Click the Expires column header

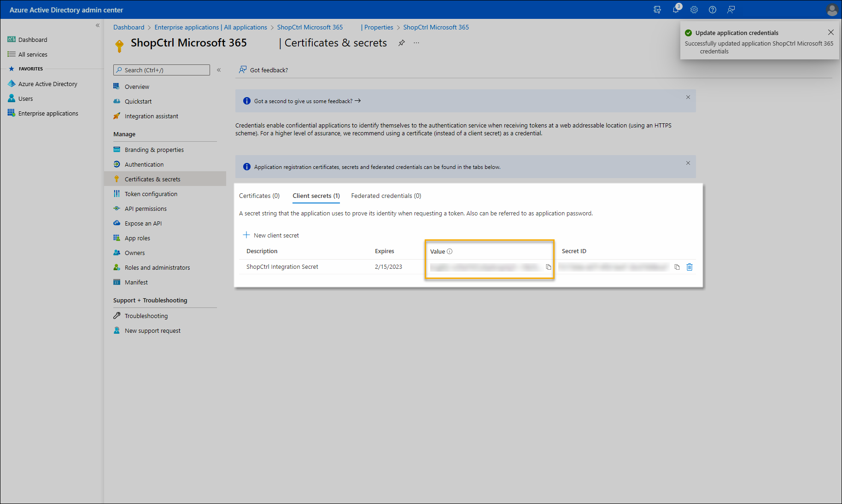tap(384, 251)
